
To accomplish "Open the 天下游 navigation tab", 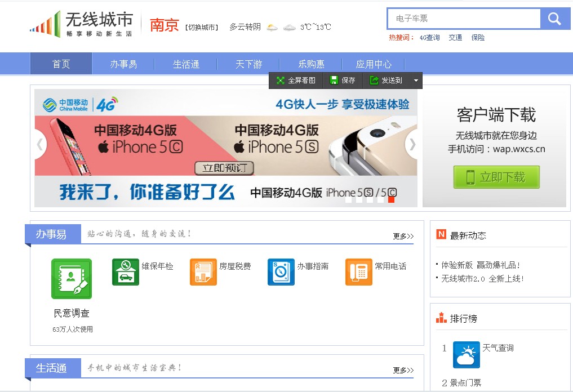I will 248,64.
